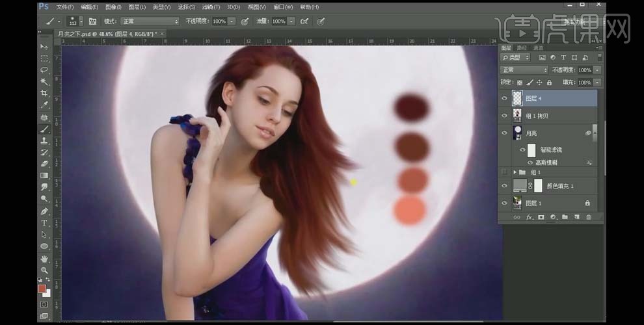Screen dimensions: 644x325
Task: Select the Path Selection tool
Action: click(x=44, y=234)
